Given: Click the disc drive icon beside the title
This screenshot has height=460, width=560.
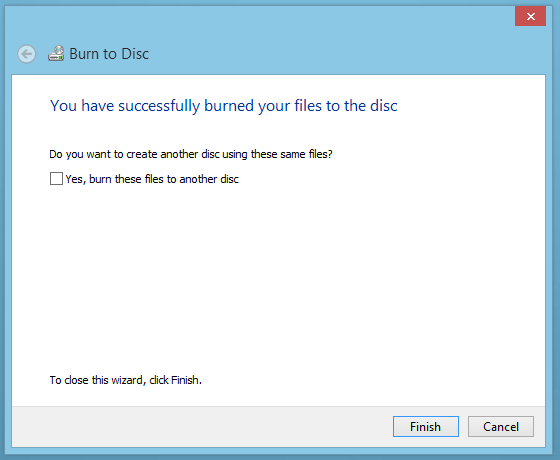Looking at the screenshot, I should pyautogui.click(x=56, y=54).
